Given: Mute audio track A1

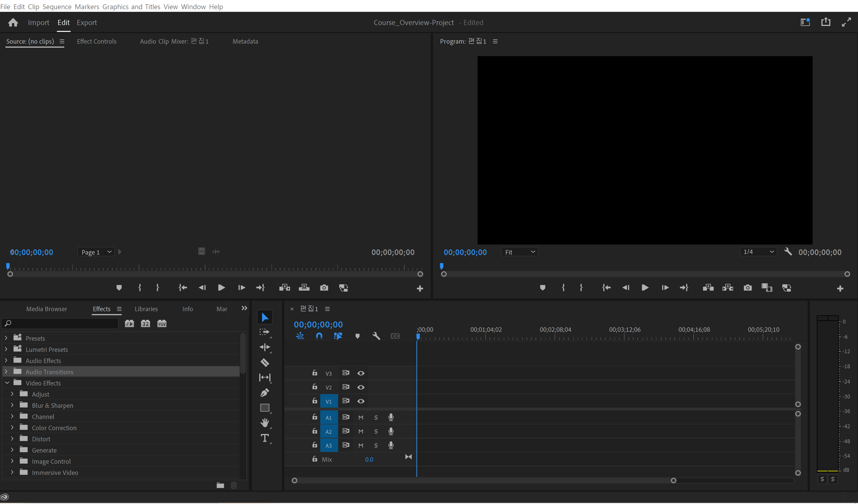Looking at the screenshot, I should (x=361, y=418).
